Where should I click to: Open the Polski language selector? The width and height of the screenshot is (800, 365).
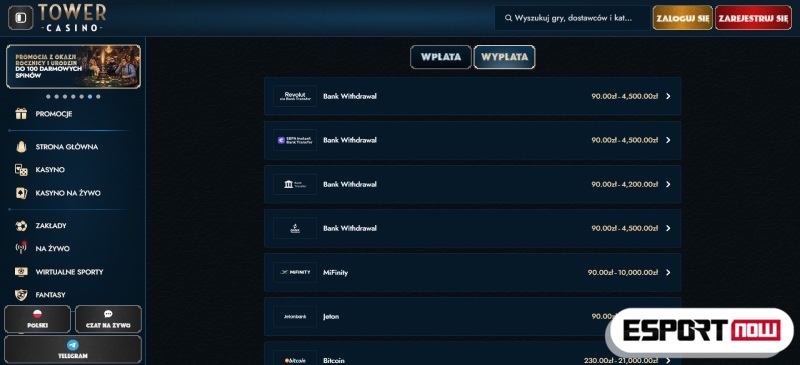37,319
